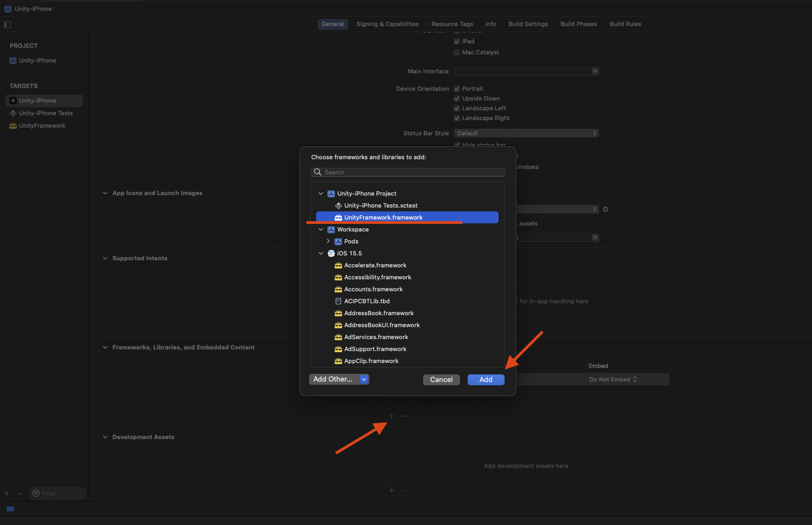
Task: Select AdServices.framework icon
Action: 338,337
